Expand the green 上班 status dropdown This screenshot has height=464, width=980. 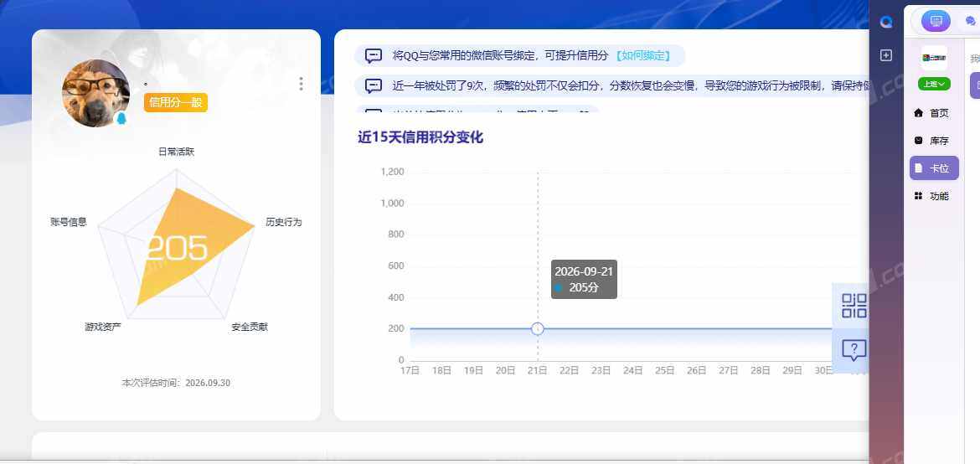click(x=934, y=84)
